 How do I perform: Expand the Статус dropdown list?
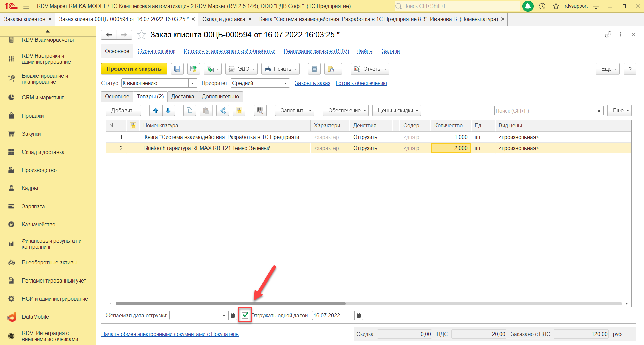point(193,83)
